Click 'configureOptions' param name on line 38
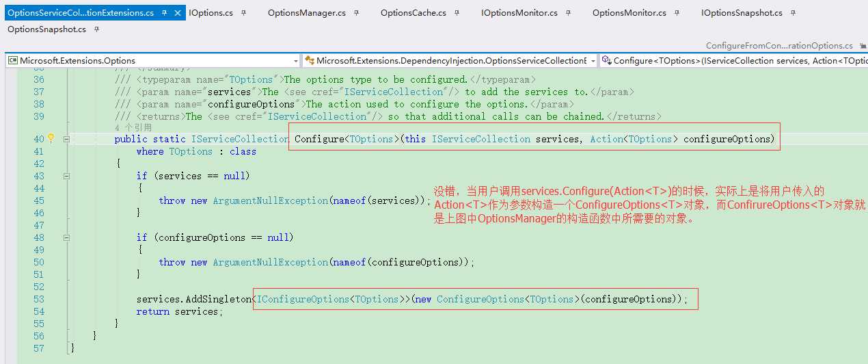Image resolution: width=868 pixels, height=364 pixels. point(251,104)
